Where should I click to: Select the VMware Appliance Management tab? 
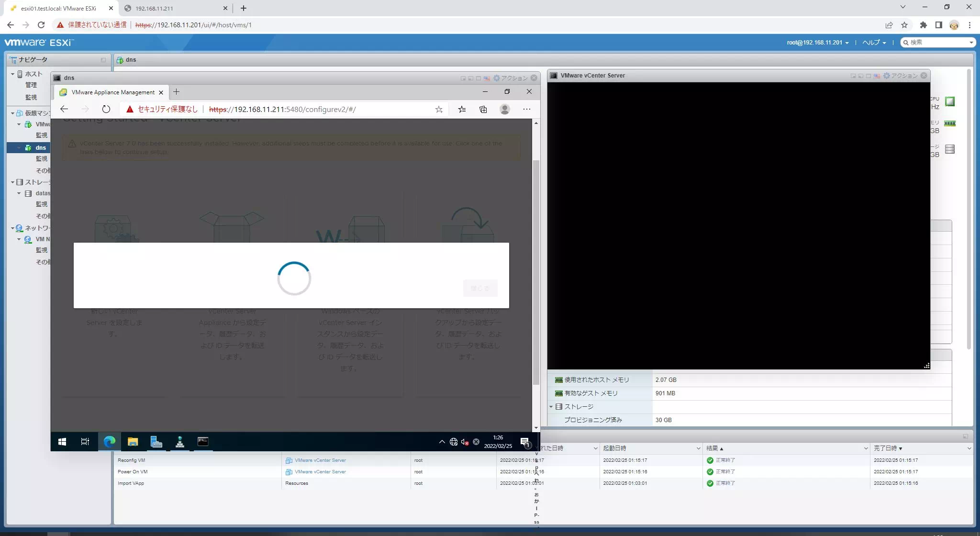[111, 92]
